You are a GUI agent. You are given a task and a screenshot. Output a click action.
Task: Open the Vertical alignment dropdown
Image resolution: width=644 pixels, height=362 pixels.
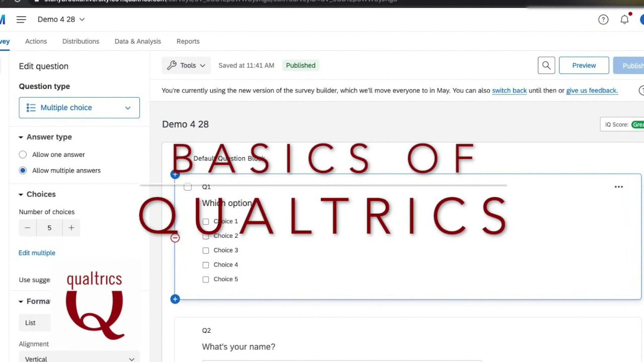click(x=79, y=358)
